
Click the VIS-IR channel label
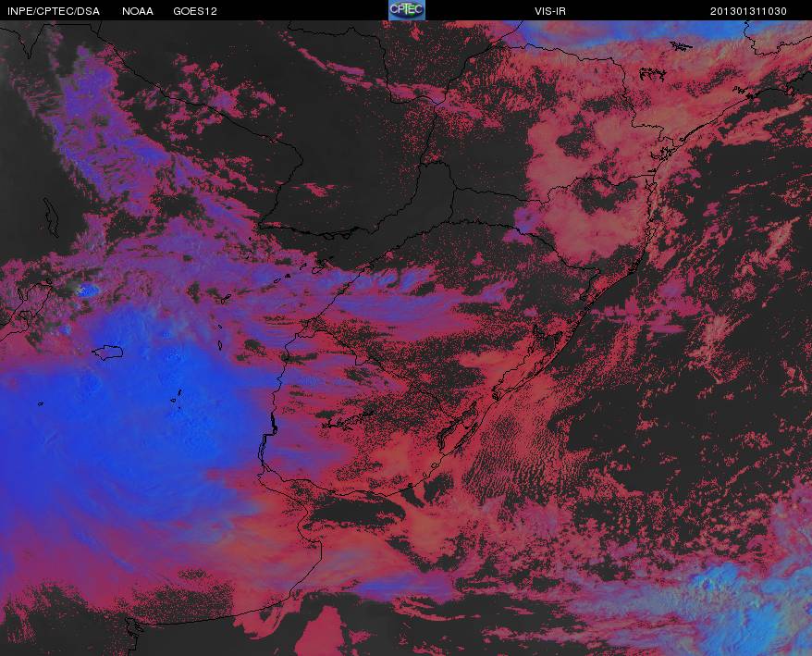click(550, 11)
